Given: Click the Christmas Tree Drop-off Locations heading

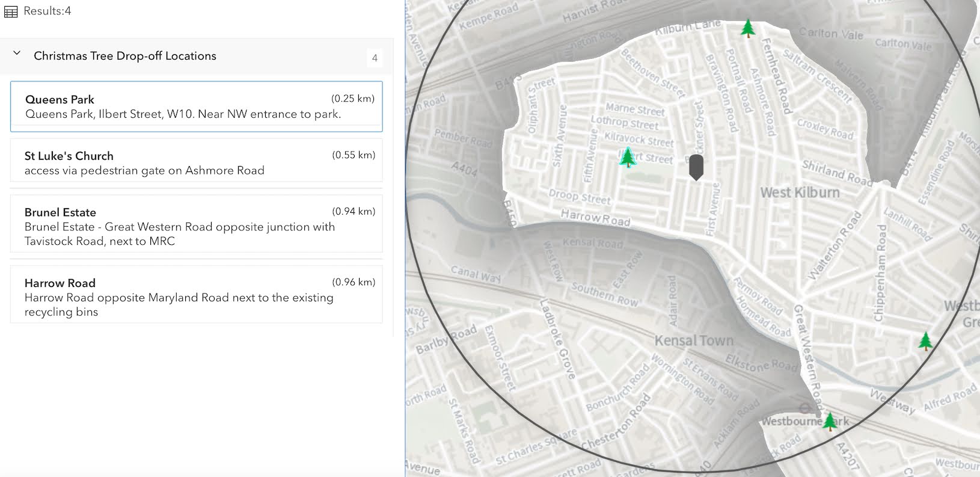Looking at the screenshot, I should [125, 56].
